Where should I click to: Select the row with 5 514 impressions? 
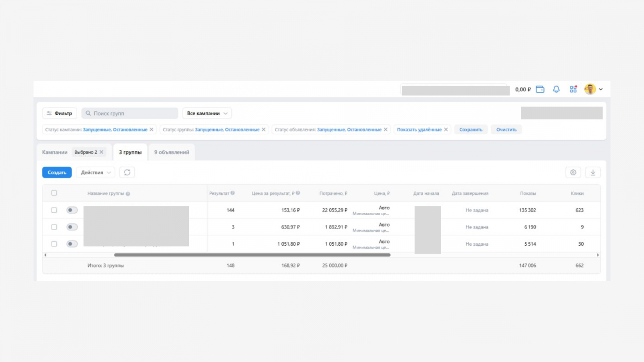click(x=54, y=244)
